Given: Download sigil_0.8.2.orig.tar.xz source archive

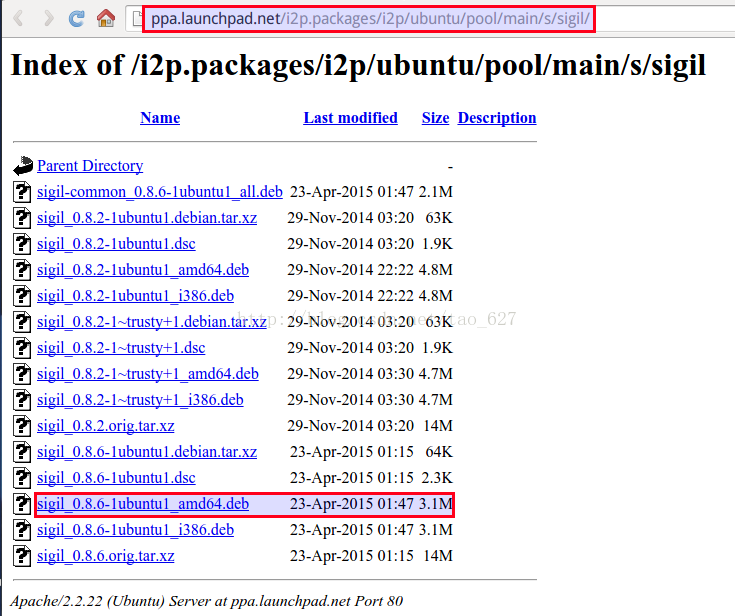Looking at the screenshot, I should click(105, 426).
